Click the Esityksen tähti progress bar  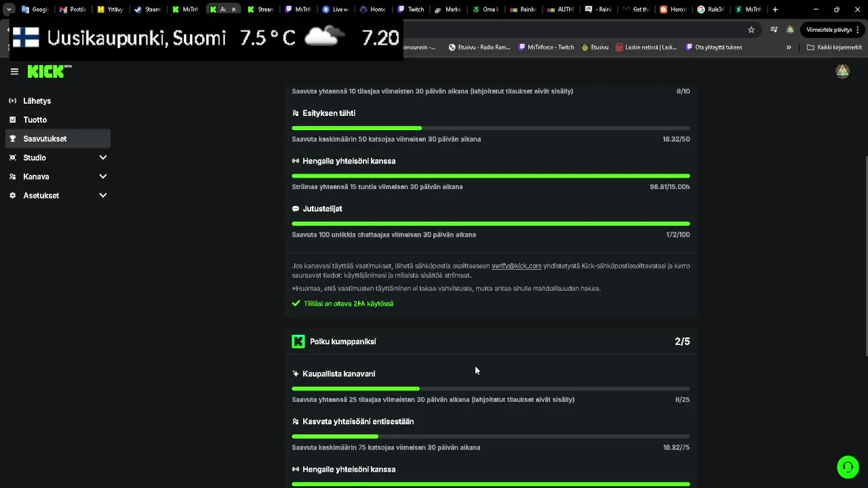coord(490,128)
